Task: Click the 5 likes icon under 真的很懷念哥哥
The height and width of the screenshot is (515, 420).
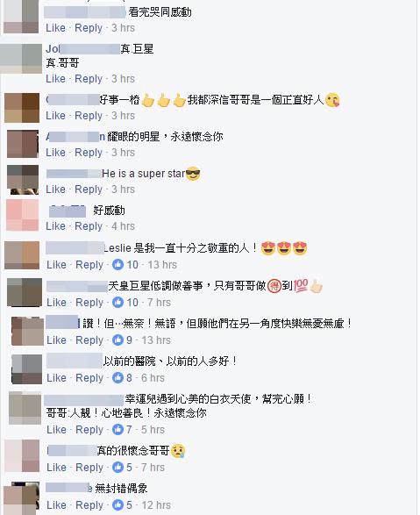Action: pyautogui.click(x=117, y=467)
